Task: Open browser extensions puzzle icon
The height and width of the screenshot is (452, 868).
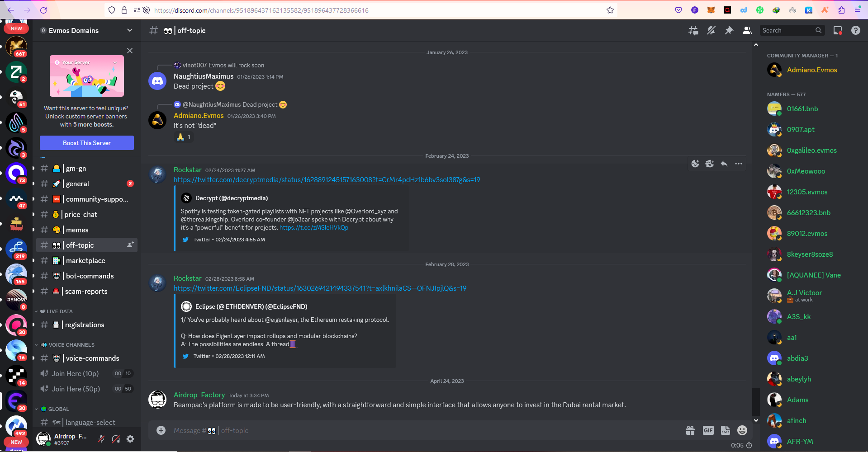Action: tap(841, 10)
